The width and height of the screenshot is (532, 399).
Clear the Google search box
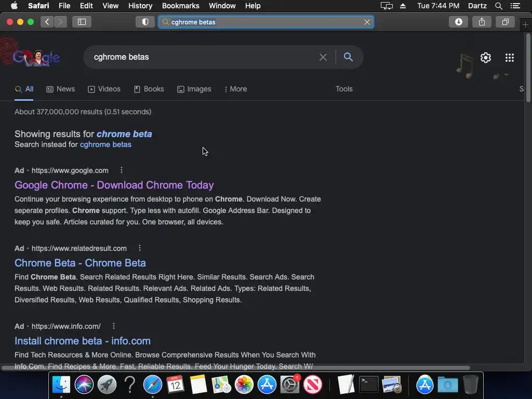click(x=323, y=57)
